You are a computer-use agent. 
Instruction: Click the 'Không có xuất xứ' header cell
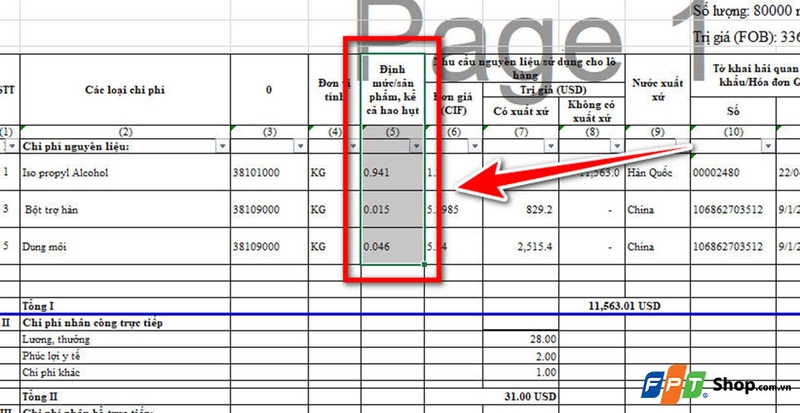592,111
